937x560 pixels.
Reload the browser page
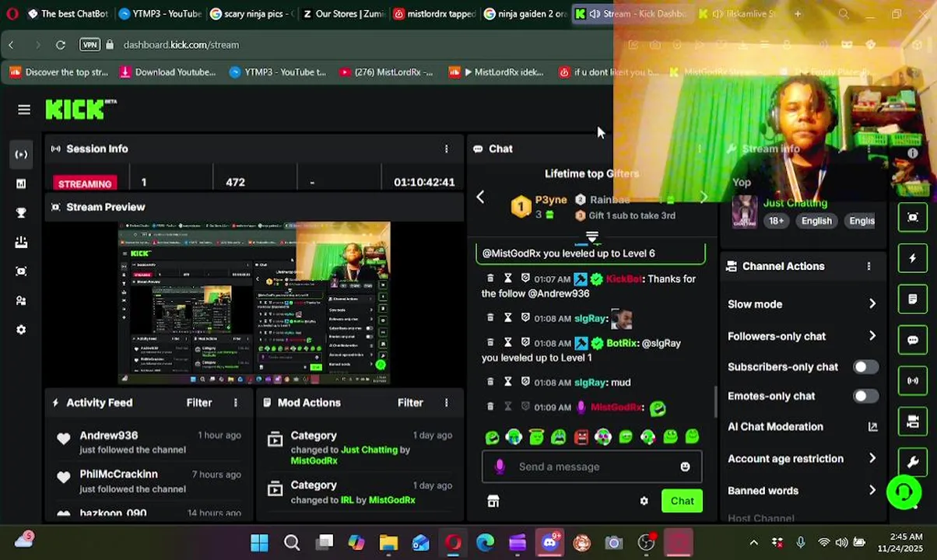(60, 45)
